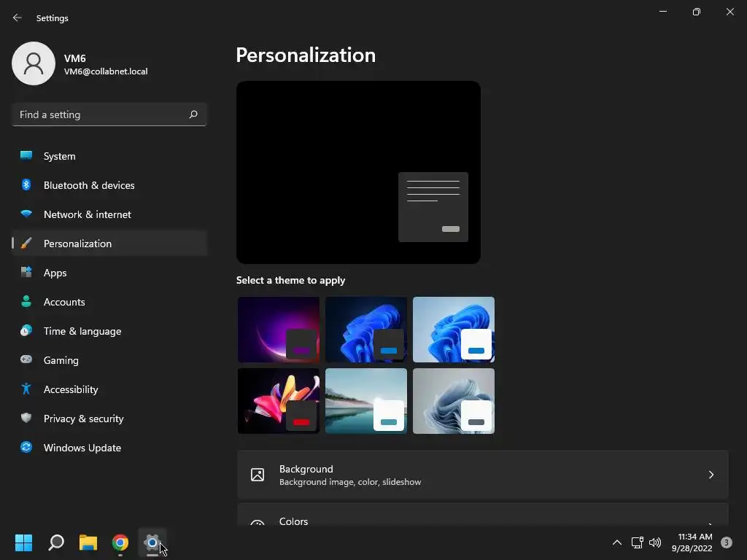Click the Gaming controller icon

[x=26, y=359]
